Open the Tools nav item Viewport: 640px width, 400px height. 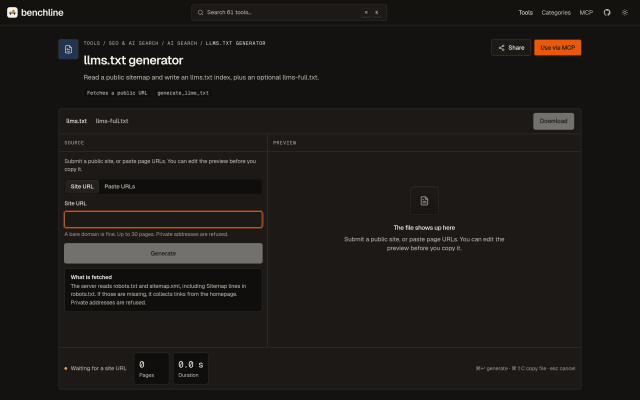point(525,13)
